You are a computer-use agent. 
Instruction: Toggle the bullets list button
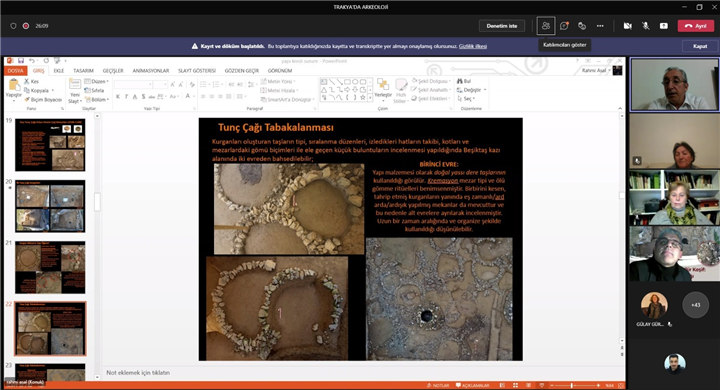(203, 85)
